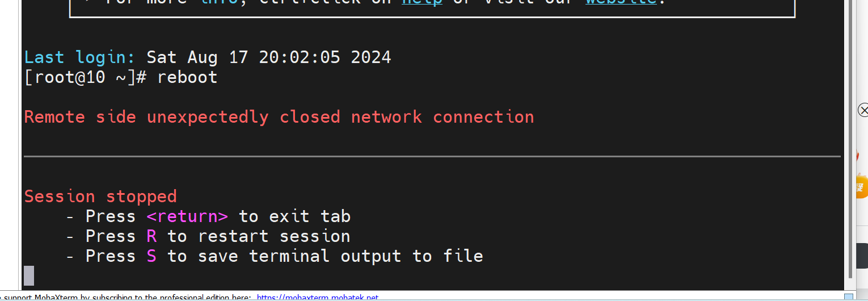Open the mobaxterm.mobatek.net subscription link
The height and width of the screenshot is (301, 868).
(x=317, y=298)
